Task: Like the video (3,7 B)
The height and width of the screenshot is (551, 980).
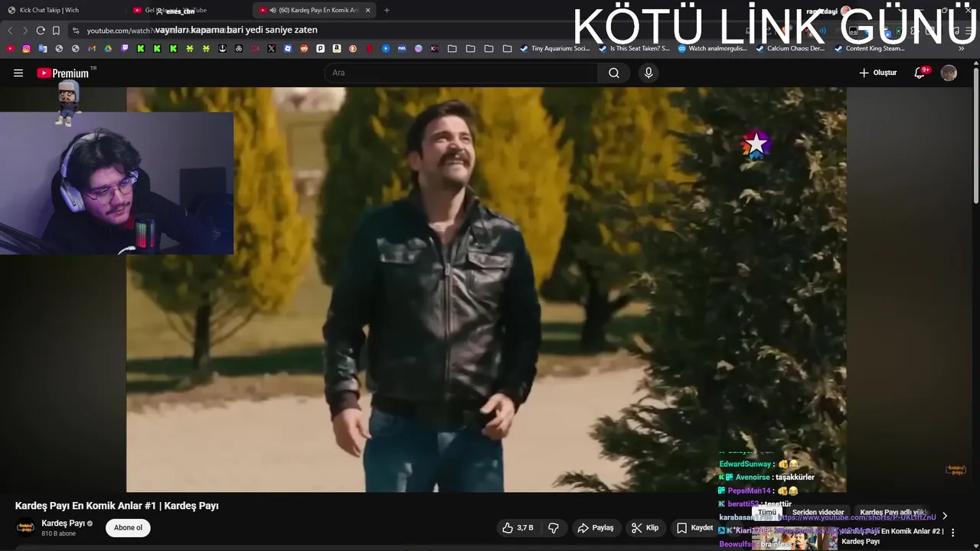Action: pos(518,528)
